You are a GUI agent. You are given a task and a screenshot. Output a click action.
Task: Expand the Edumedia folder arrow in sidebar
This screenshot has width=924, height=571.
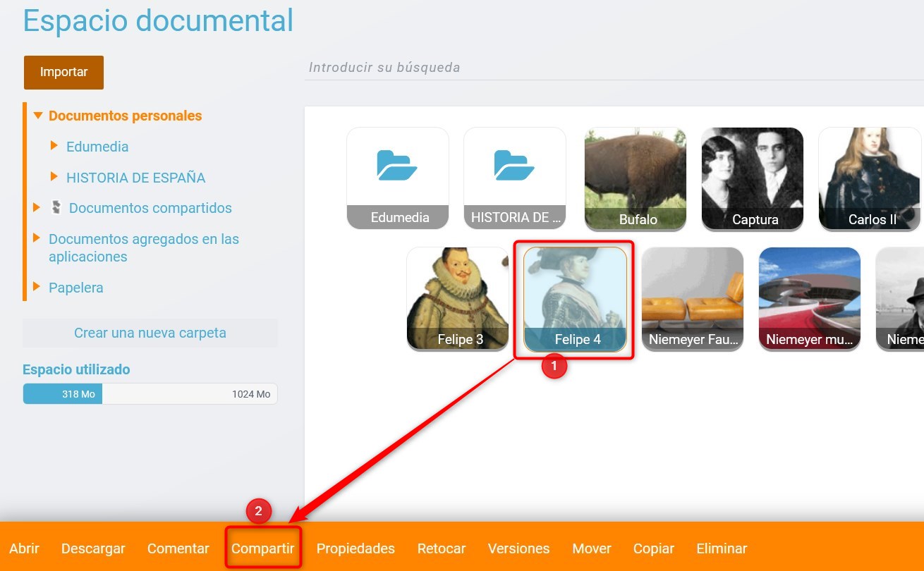tap(54, 146)
